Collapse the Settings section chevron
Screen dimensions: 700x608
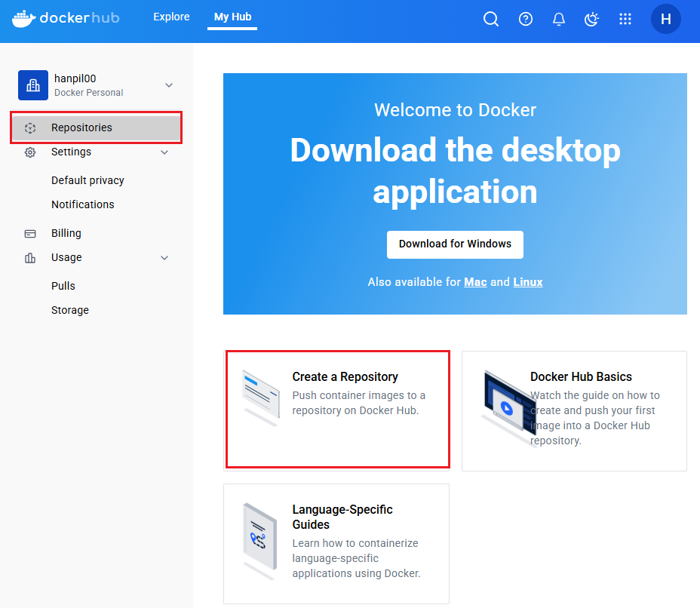coord(164,152)
